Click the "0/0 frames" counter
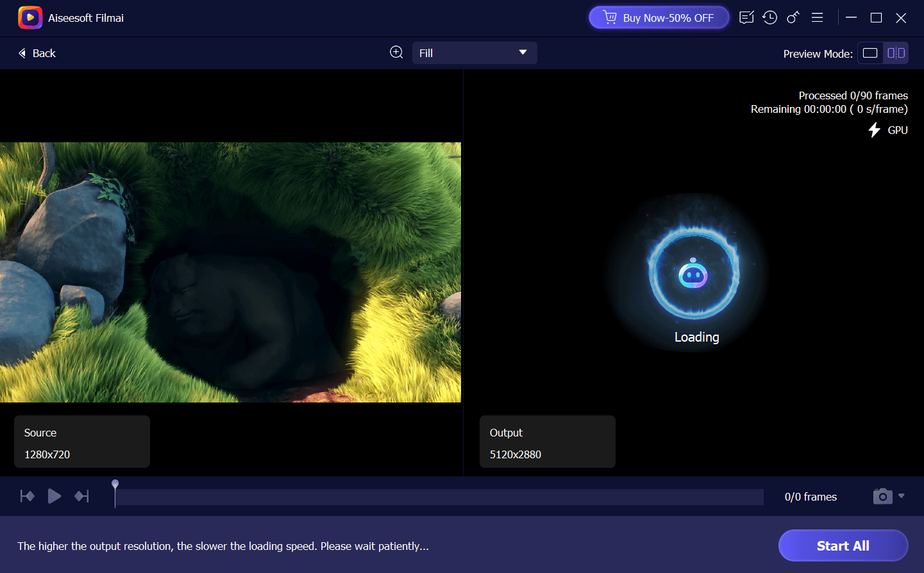The height and width of the screenshot is (573, 924). click(x=811, y=497)
